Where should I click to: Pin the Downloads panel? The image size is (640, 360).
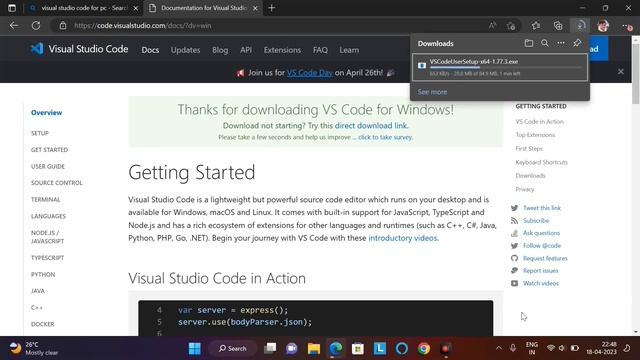point(577,43)
